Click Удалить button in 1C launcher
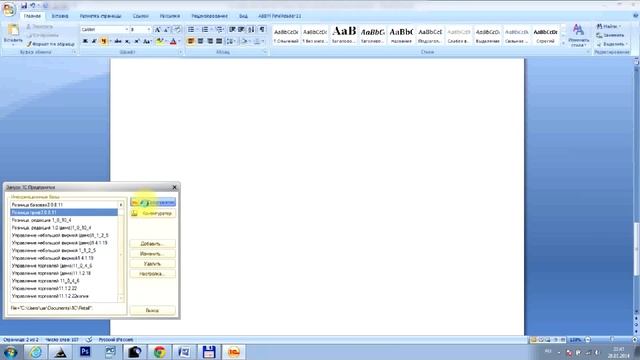Viewport: 640px width, 360px height. click(x=153, y=264)
